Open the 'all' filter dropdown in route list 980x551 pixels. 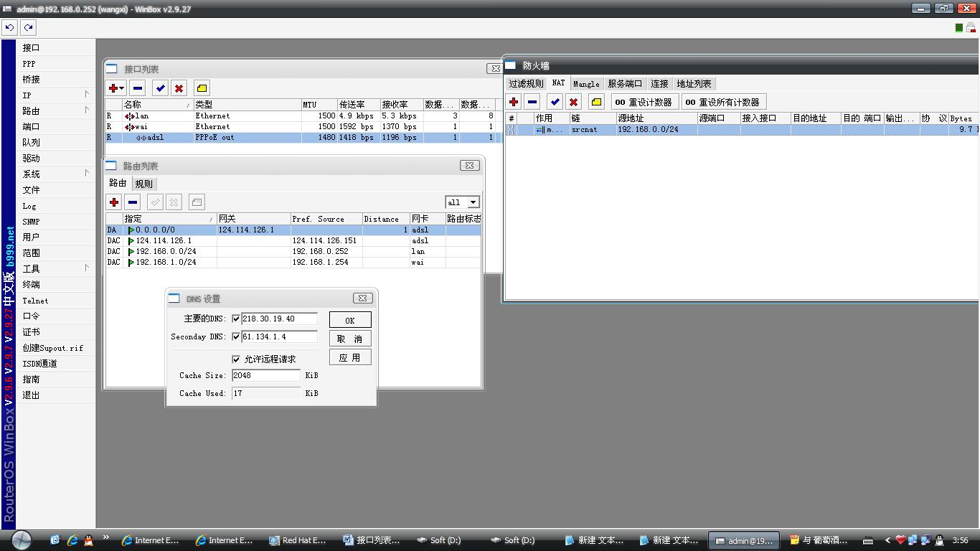(473, 202)
